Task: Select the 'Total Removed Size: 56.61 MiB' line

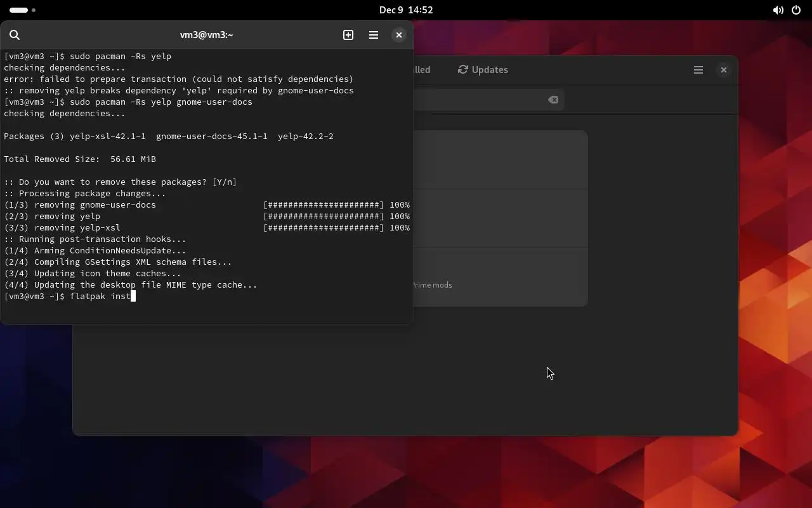Action: 80,159
